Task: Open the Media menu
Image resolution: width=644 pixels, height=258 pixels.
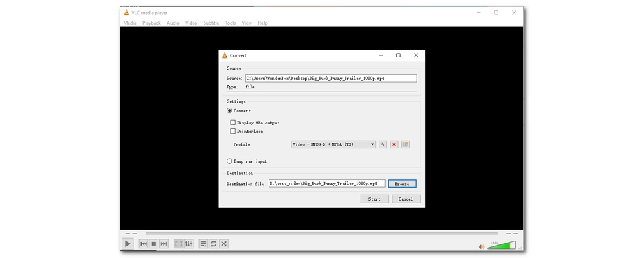Action: pyautogui.click(x=129, y=23)
